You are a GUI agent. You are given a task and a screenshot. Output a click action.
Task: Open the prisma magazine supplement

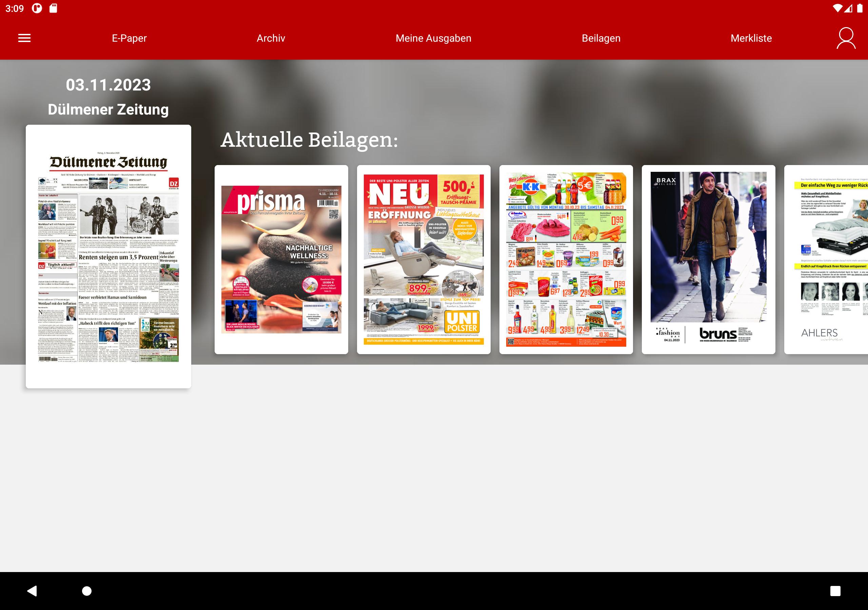pos(281,259)
